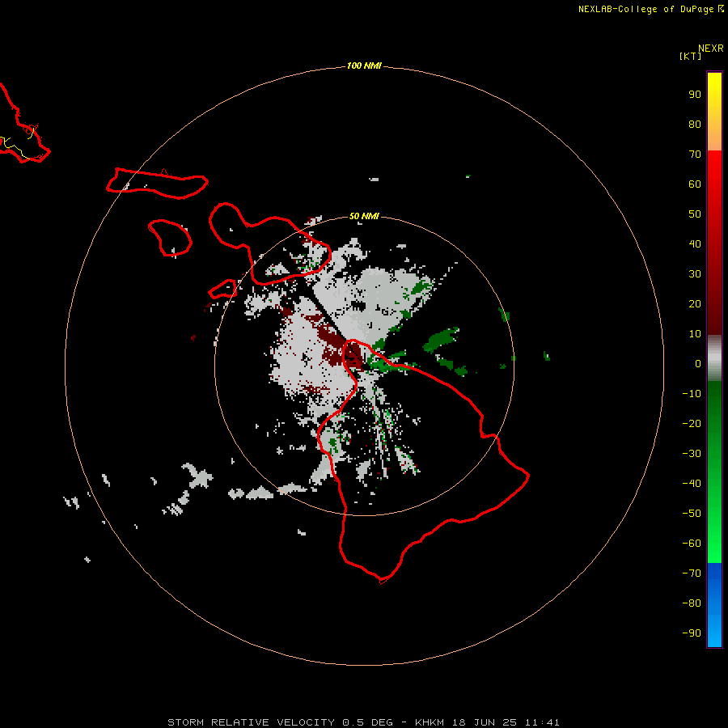The width and height of the screenshot is (728, 728).
Task: Click the 20 value on velocity scale
Action: [695, 303]
